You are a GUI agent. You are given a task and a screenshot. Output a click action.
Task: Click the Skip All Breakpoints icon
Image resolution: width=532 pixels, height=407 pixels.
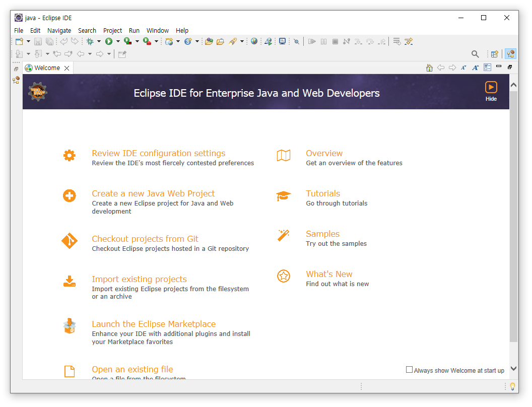(297, 41)
